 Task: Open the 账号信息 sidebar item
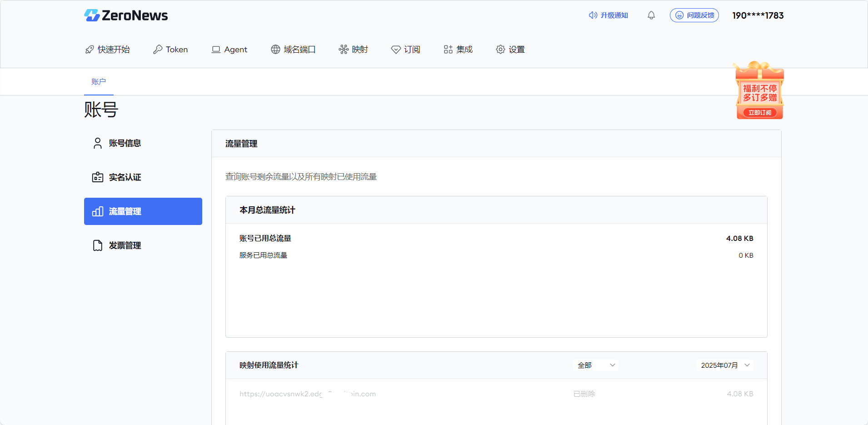pyautogui.click(x=143, y=143)
